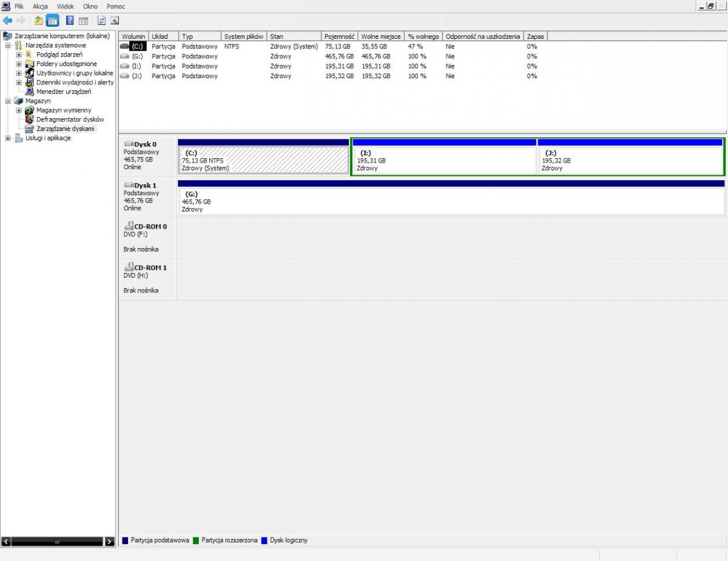Click the "47 %" free percentage cell
728x561 pixels.
[416, 46]
